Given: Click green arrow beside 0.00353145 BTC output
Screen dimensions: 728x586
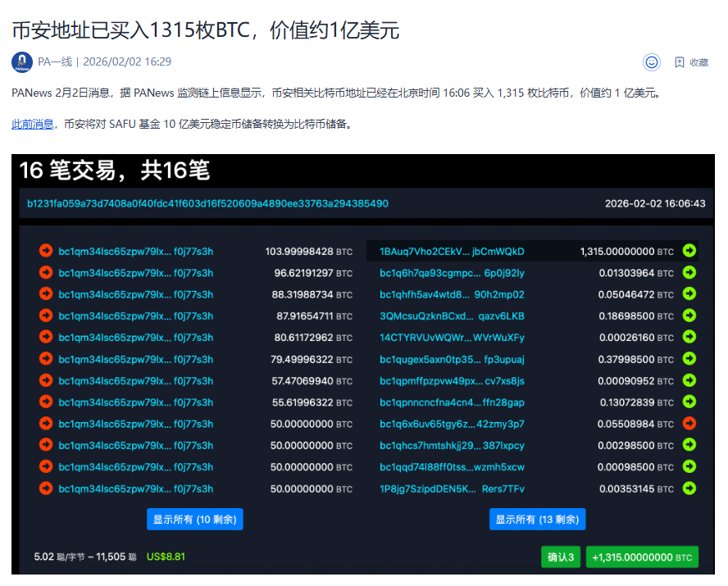Looking at the screenshot, I should tap(689, 488).
